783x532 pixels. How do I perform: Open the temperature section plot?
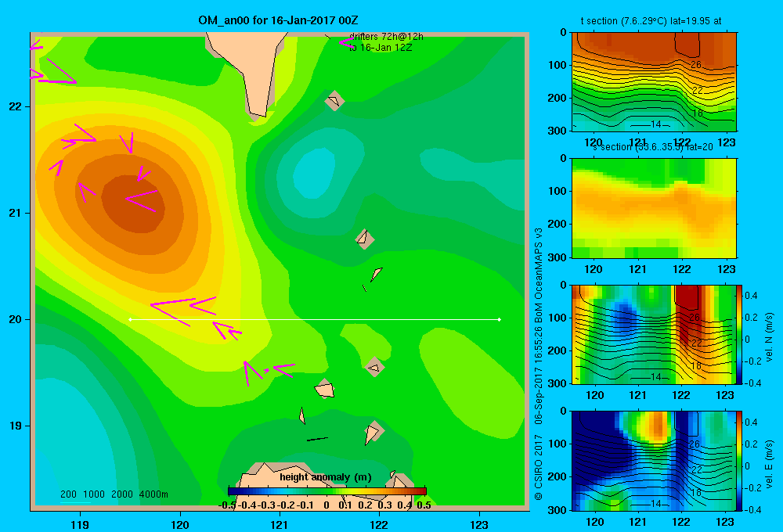654,82
